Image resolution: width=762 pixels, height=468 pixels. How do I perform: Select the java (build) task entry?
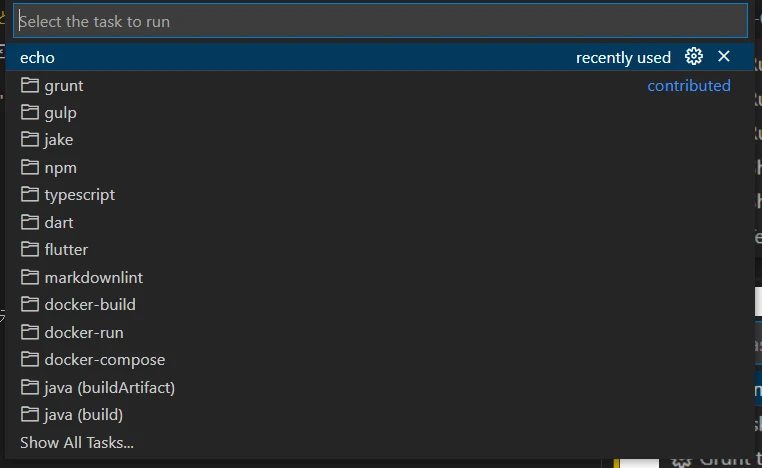coord(84,414)
